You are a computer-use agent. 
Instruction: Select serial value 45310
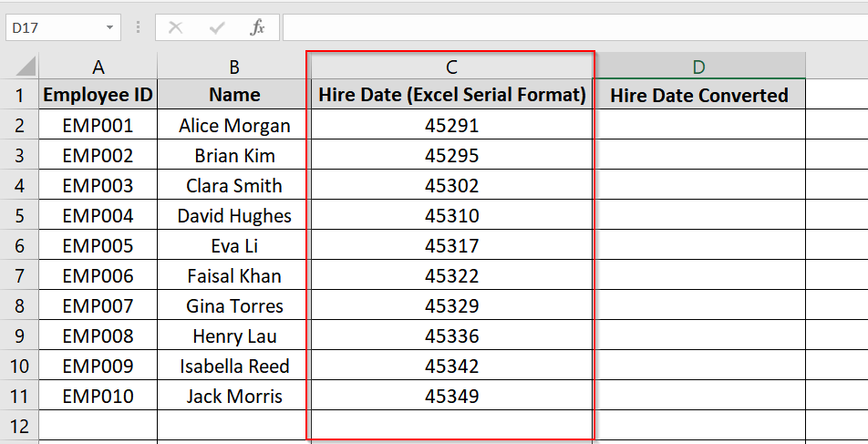coord(451,215)
